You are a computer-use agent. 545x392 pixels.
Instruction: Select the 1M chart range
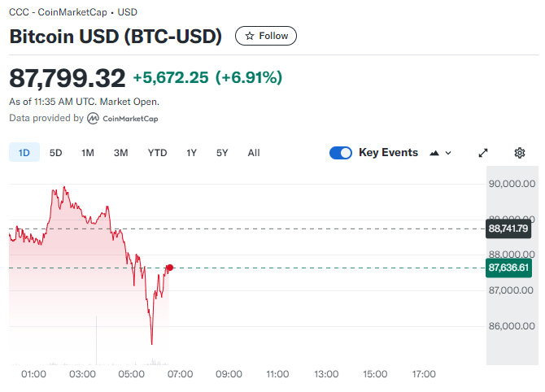(88, 153)
